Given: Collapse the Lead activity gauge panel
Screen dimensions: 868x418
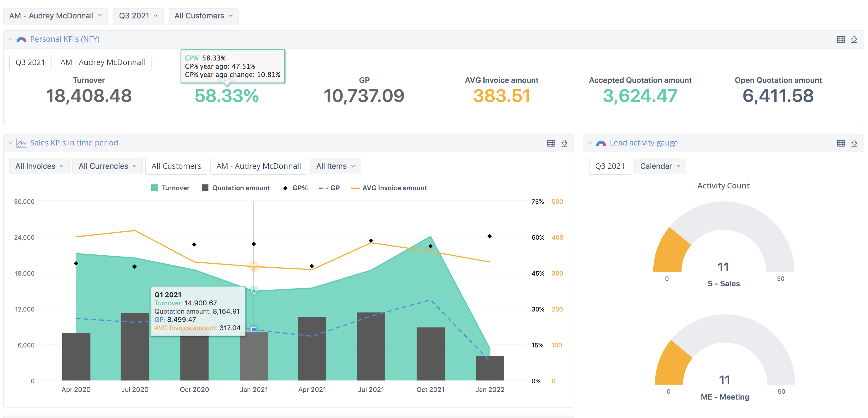Looking at the screenshot, I should [590, 143].
